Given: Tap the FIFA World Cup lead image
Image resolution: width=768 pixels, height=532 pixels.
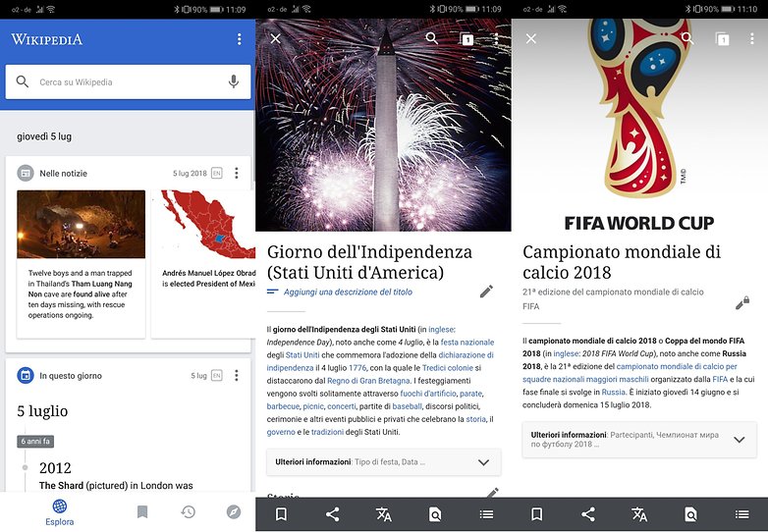Looking at the screenshot, I should click(639, 125).
